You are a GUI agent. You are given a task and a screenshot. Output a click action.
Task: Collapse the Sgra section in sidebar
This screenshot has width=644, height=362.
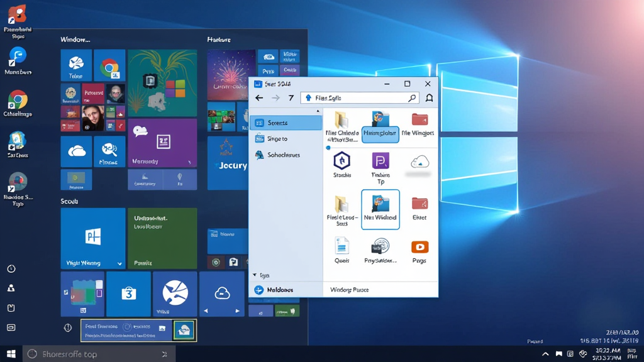(255, 275)
